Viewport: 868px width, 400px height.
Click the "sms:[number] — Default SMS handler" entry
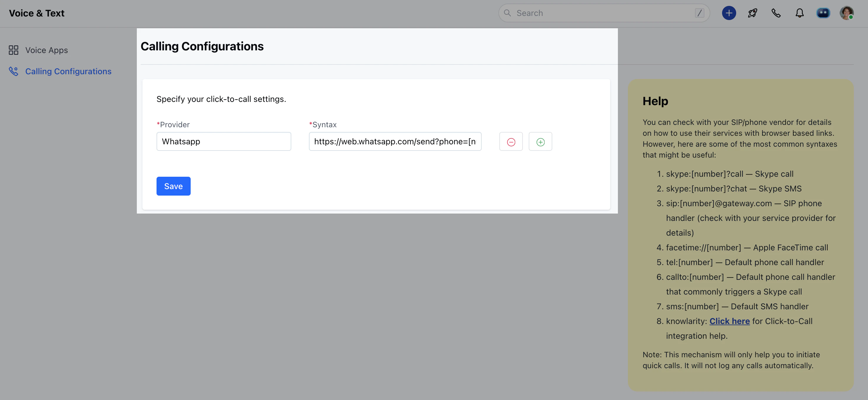coord(737,307)
